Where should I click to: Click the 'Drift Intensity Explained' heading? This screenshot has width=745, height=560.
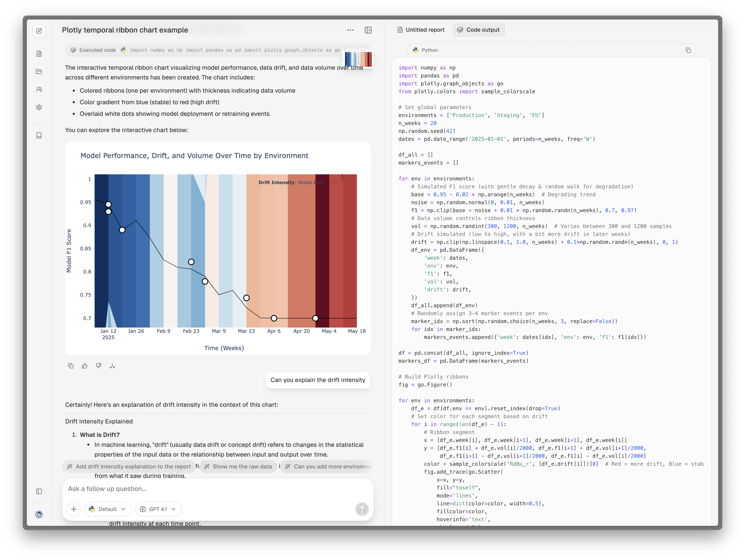click(x=99, y=421)
